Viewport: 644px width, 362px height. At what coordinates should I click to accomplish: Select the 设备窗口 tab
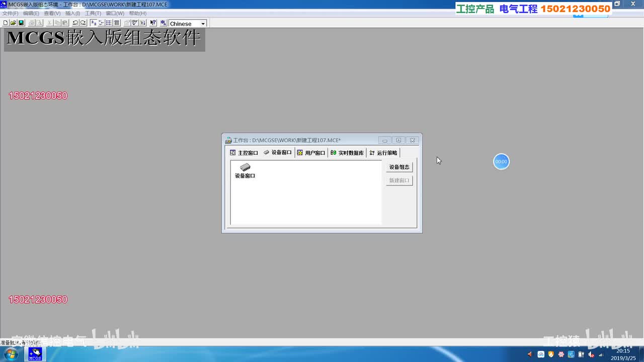pyautogui.click(x=278, y=152)
